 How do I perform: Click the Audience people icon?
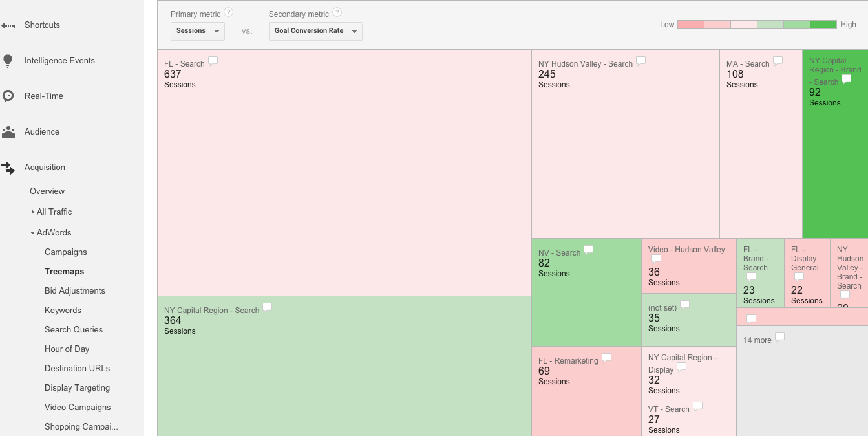8,132
